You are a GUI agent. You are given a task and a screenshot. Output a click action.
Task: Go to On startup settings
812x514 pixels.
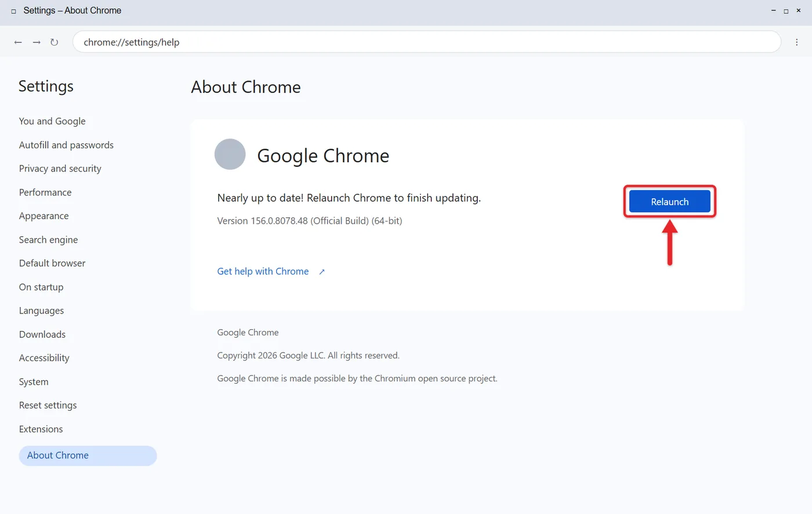[x=41, y=287]
